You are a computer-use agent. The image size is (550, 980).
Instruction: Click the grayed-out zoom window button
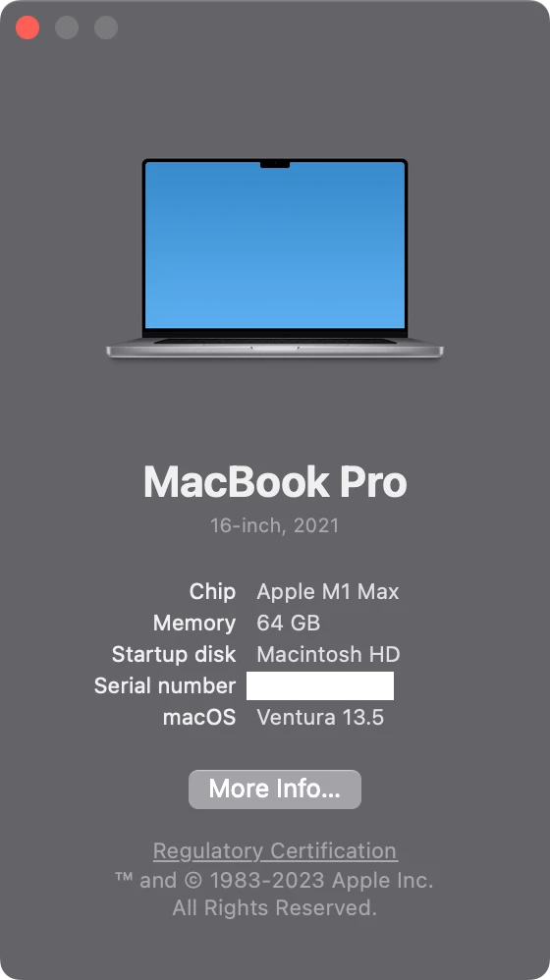pyautogui.click(x=106, y=27)
